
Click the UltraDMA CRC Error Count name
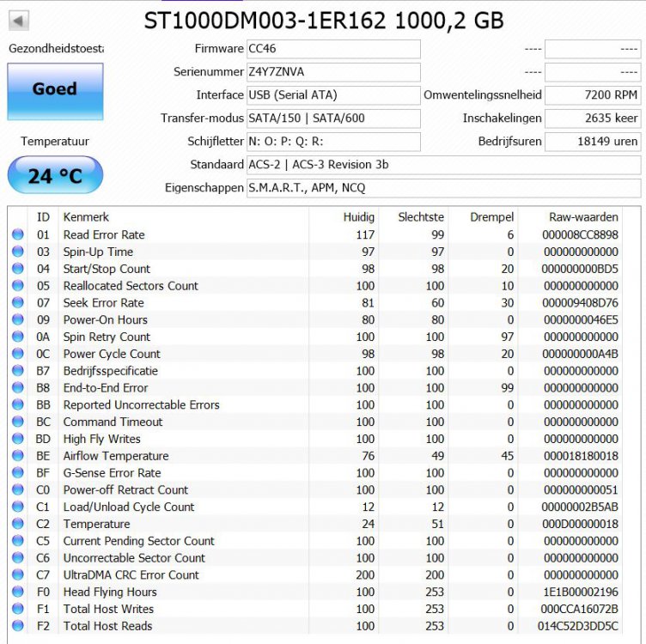pyautogui.click(x=131, y=575)
